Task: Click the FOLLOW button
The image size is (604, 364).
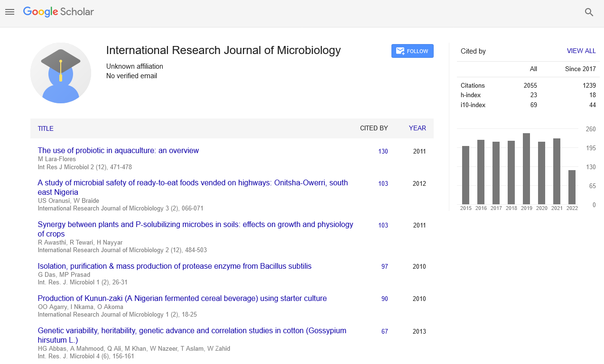Action: pyautogui.click(x=412, y=51)
